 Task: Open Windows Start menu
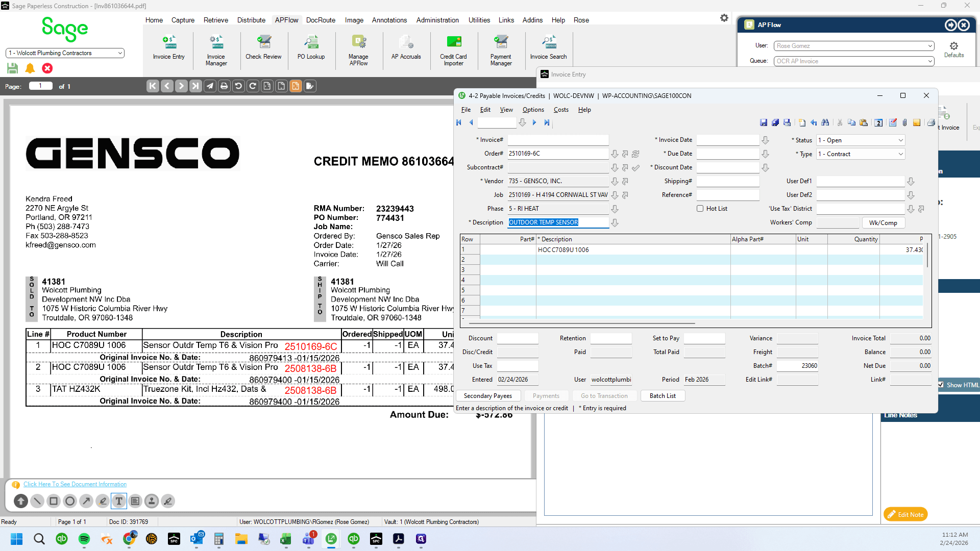[x=17, y=539]
